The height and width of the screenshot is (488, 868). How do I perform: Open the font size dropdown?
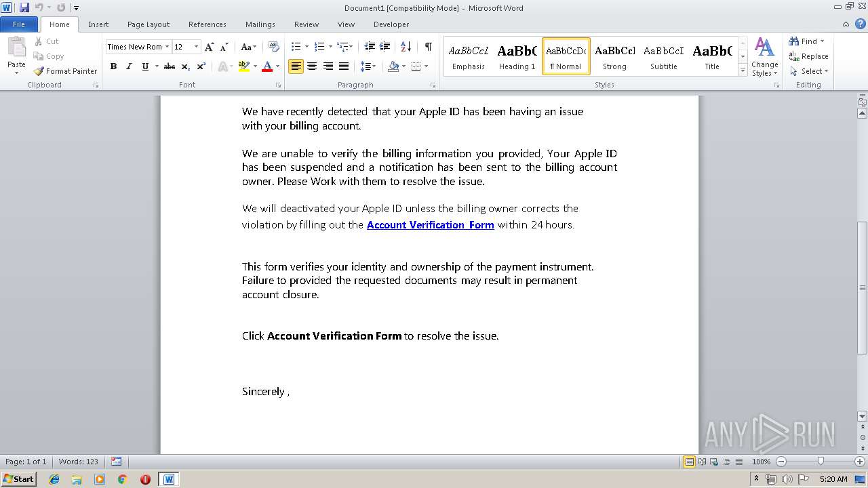(x=197, y=47)
